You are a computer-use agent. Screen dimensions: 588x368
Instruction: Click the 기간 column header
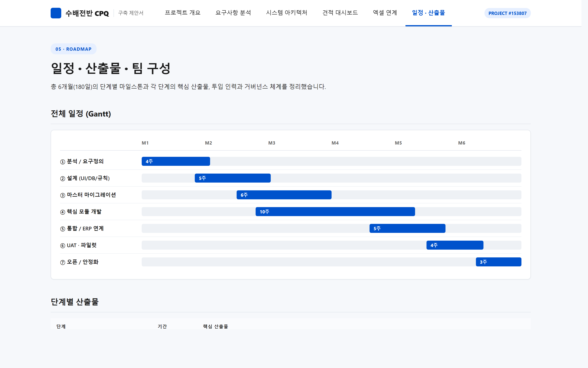coord(162,326)
